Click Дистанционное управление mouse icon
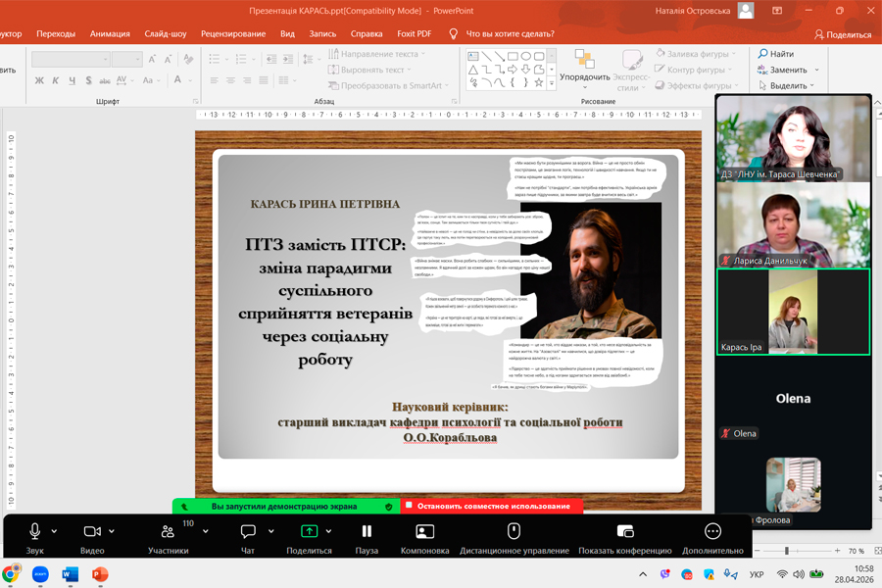The height and width of the screenshot is (588, 882). click(513, 532)
